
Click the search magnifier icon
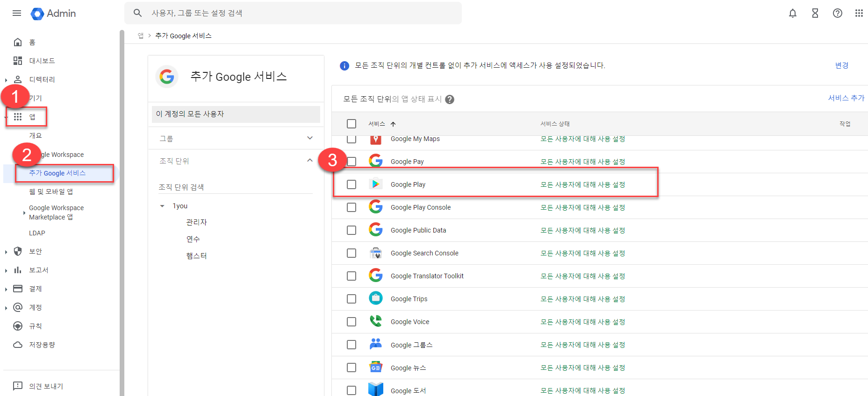click(x=137, y=13)
